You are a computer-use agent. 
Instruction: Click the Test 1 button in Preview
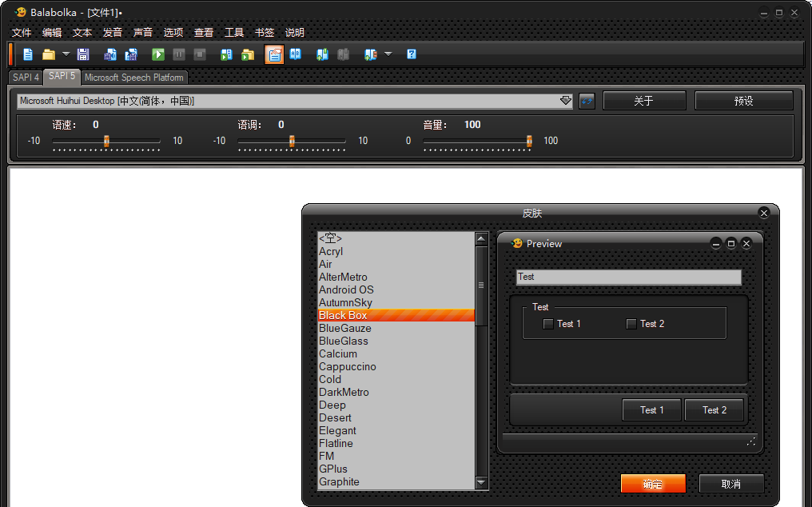click(x=652, y=410)
